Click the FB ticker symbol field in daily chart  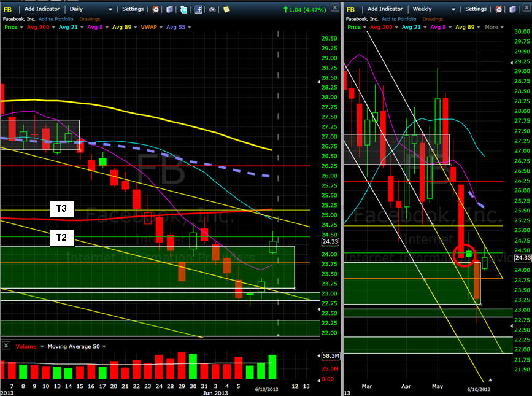[9, 9]
